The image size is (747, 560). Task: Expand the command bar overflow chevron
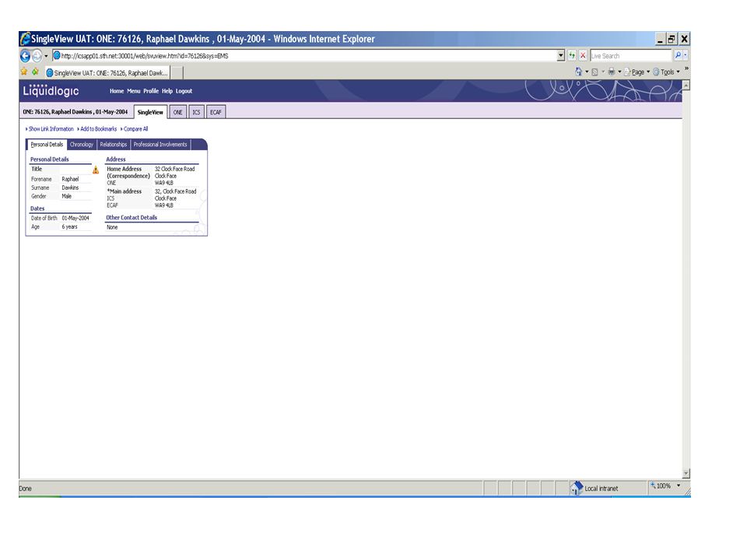click(686, 69)
